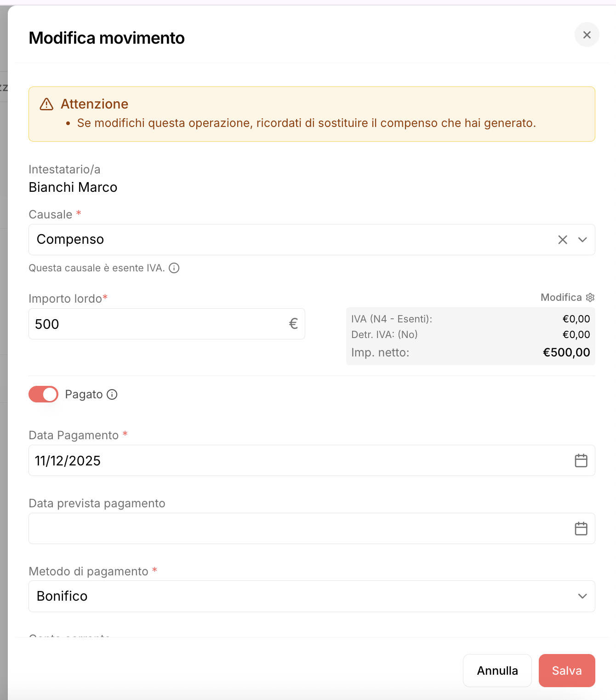Save changes with the Salva button

click(x=567, y=671)
